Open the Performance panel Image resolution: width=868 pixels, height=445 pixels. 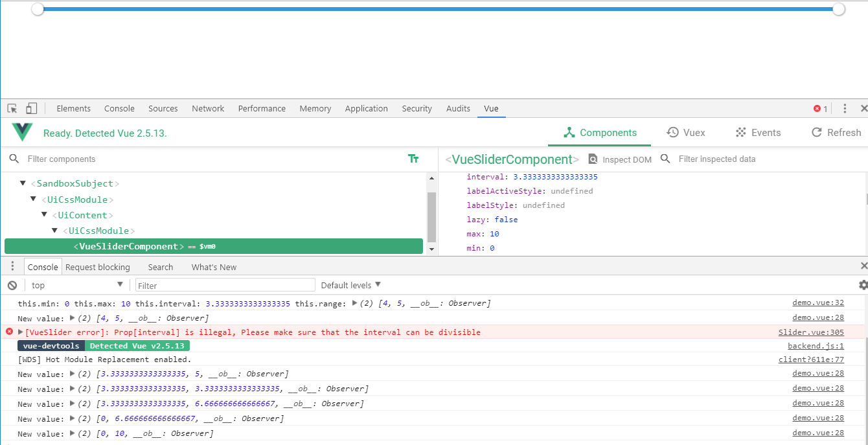coord(262,109)
